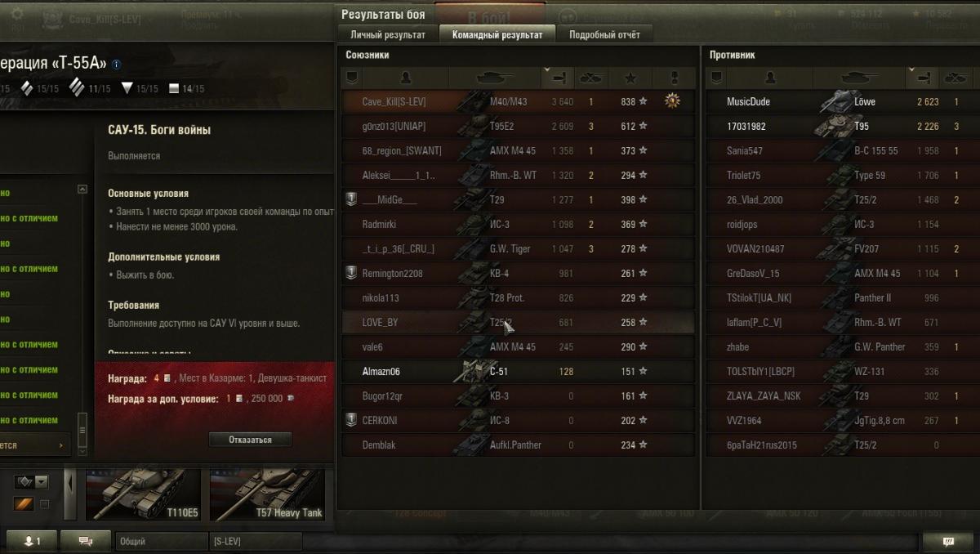Screen dimensions: 980x554
Task: Click the info icon beside «Т-55А»
Action: tap(117, 64)
